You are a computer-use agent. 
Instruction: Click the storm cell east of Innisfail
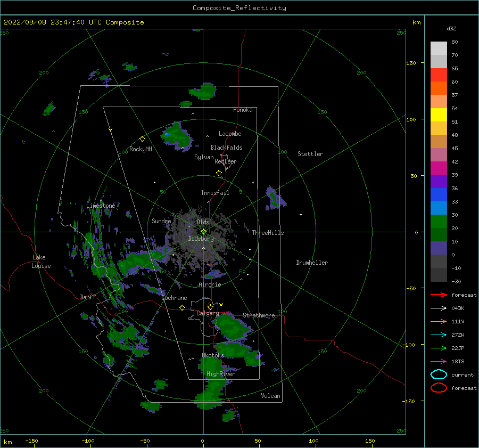click(x=275, y=198)
